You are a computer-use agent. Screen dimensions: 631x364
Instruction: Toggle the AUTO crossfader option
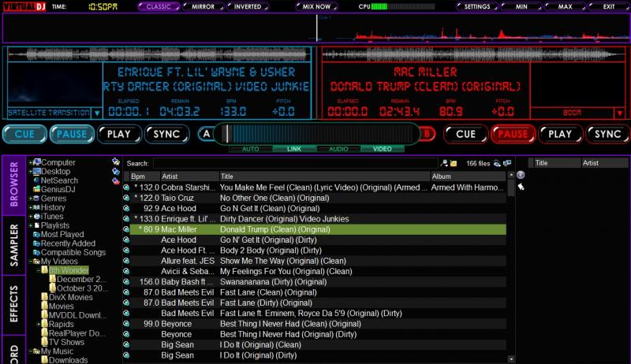point(251,149)
